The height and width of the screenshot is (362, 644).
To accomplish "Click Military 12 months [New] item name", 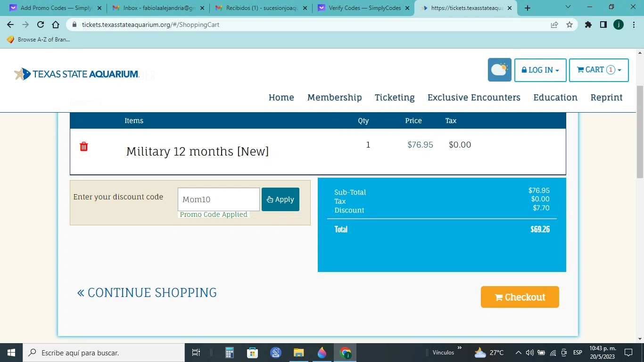I will 198,151.
